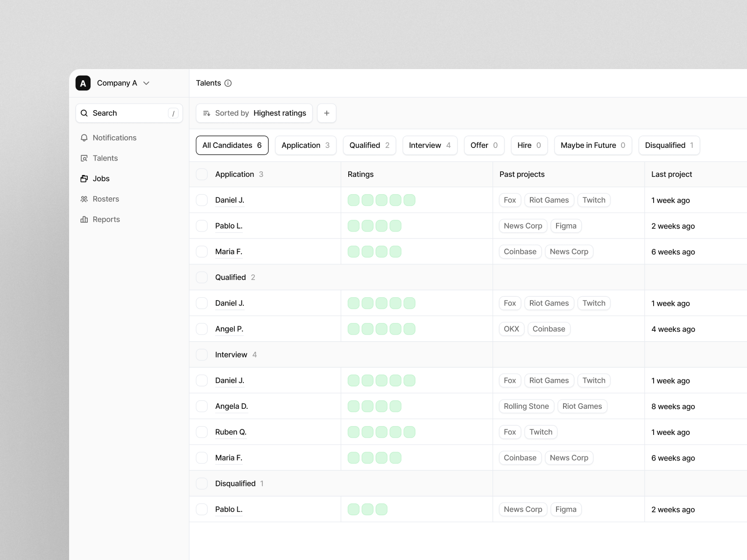
Task: Click Ruben Q.'s five-dot rating bar
Action: (381, 432)
